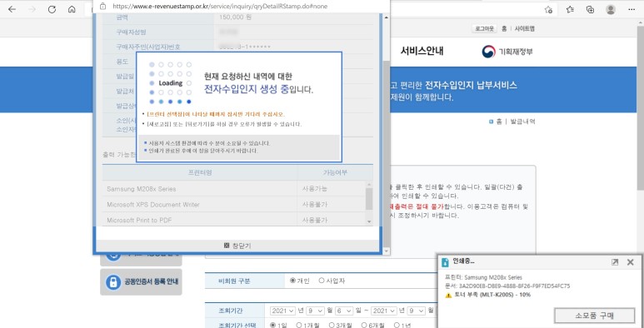Open the Edge settings and more menu
644x328 pixels.
pyautogui.click(x=632, y=10)
